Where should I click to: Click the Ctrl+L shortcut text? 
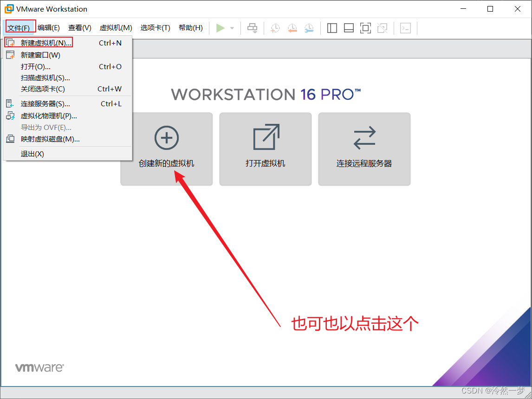point(111,104)
